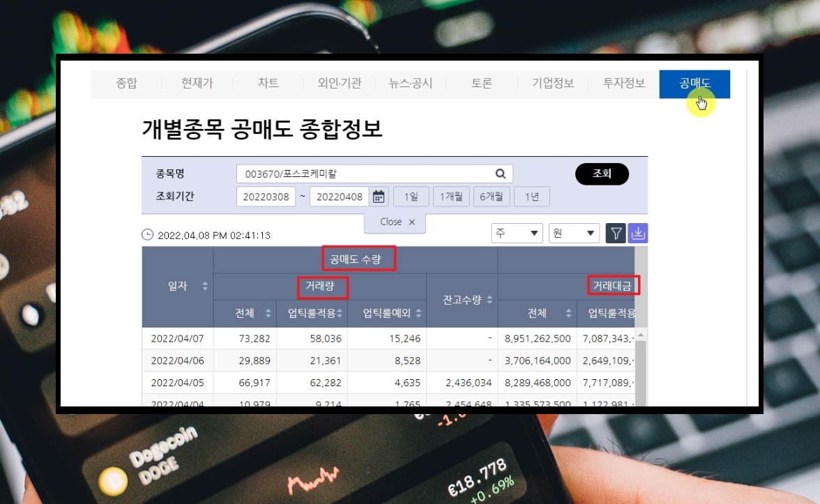The height and width of the screenshot is (504, 820).
Task: Open the 원 currency dropdown
Action: (574, 233)
